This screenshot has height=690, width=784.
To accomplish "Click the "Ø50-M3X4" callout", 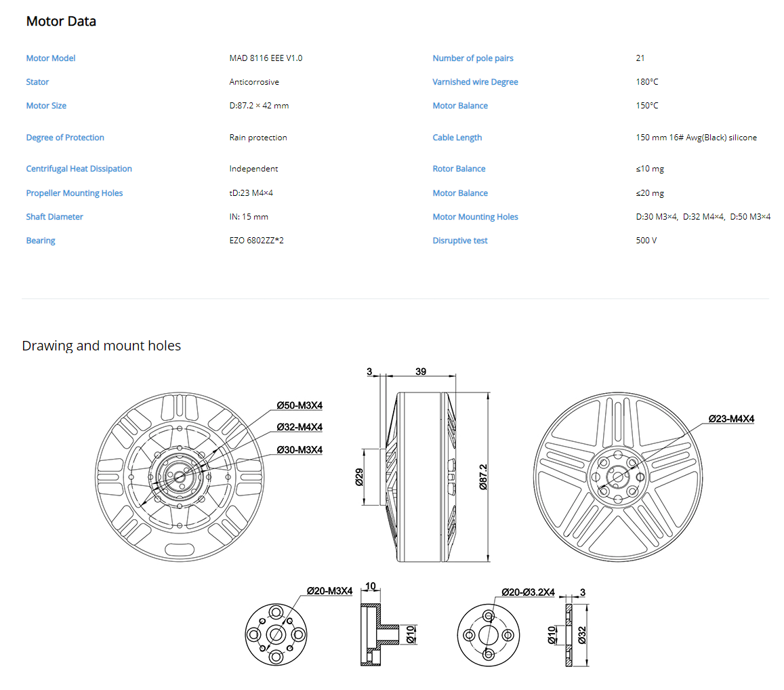I will [300, 405].
